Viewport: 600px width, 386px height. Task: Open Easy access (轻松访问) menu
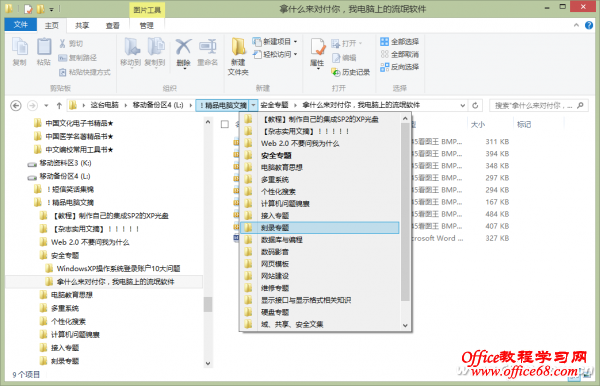pyautogui.click(x=275, y=54)
